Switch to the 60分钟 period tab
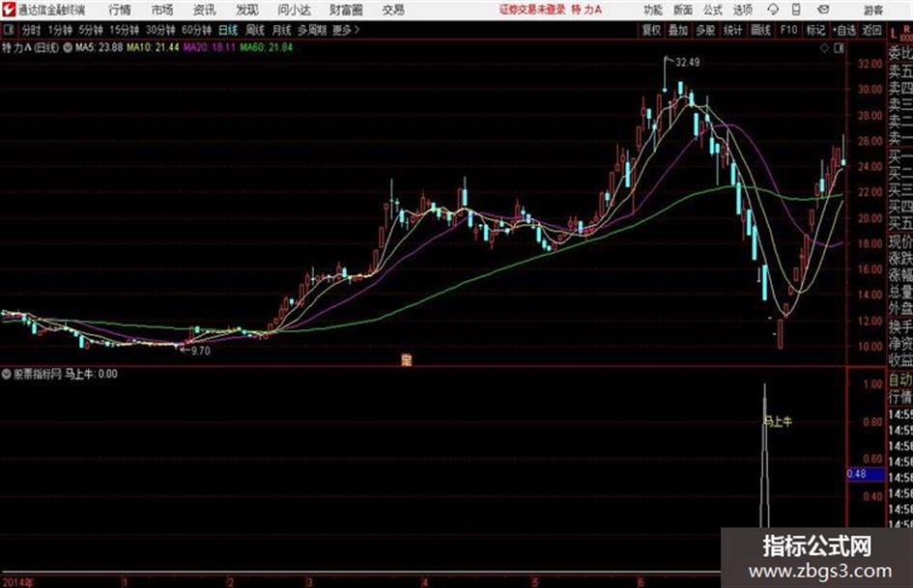913x588 pixels. click(x=196, y=30)
